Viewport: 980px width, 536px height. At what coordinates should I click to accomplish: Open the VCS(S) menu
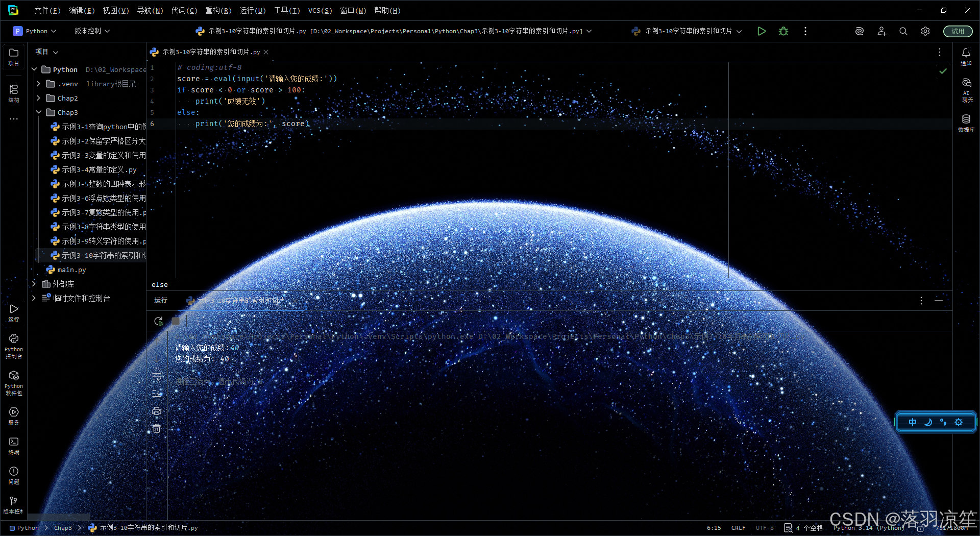tap(320, 10)
